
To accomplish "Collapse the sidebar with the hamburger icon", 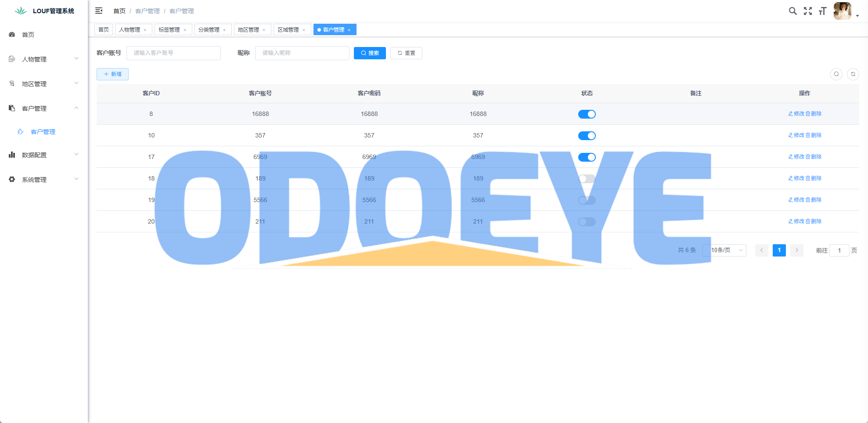I will 99,11.
